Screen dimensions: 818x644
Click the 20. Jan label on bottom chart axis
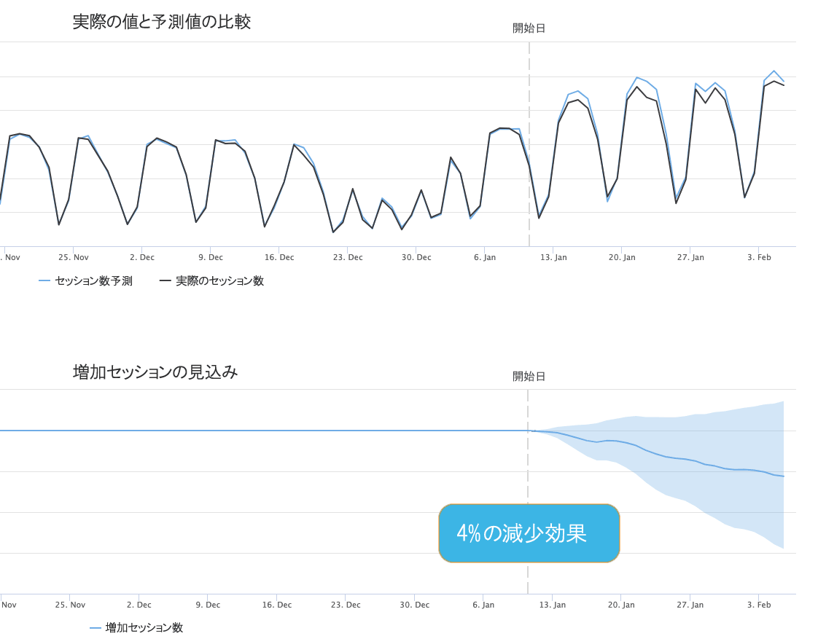pyautogui.click(x=621, y=605)
